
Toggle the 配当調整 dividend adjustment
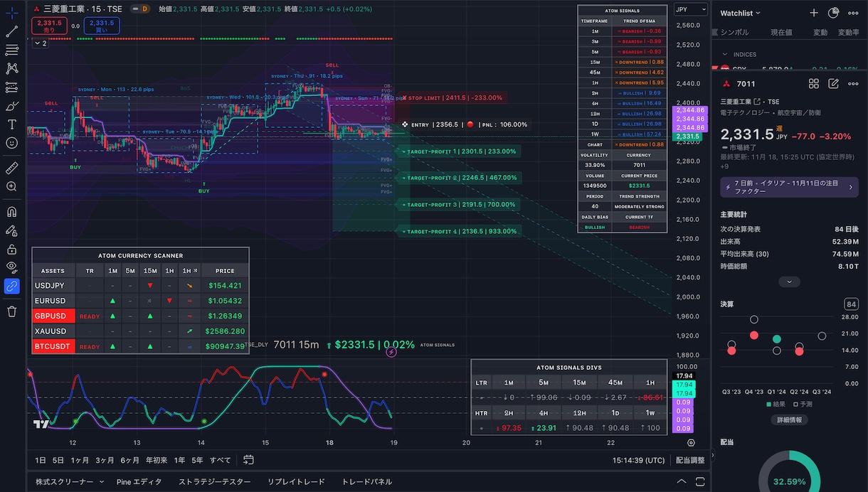690,461
